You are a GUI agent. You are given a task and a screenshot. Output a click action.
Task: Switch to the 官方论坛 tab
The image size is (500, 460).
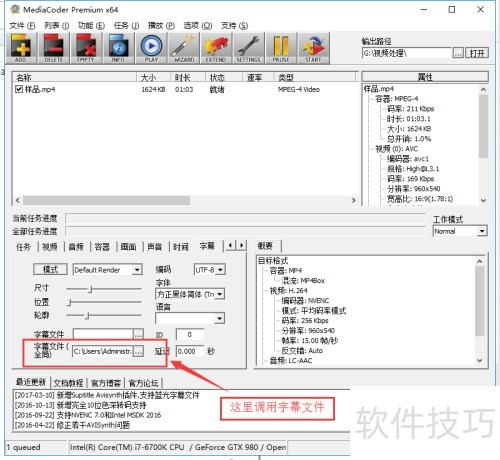tap(143, 383)
